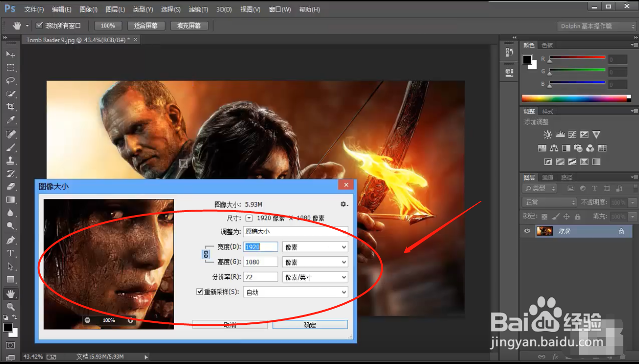Open layer filter type dropdown (类型)
This screenshot has height=364, width=639.
[x=540, y=188]
